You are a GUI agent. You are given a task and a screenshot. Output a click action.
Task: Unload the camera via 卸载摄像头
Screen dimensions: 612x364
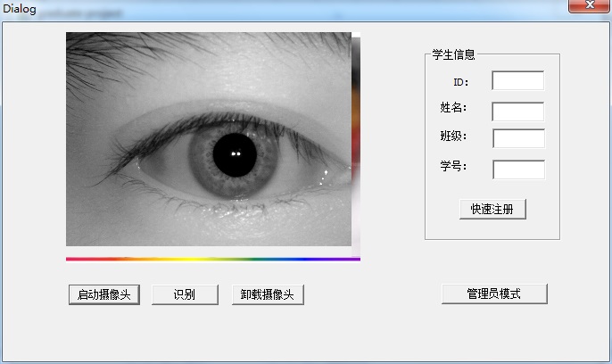click(268, 294)
